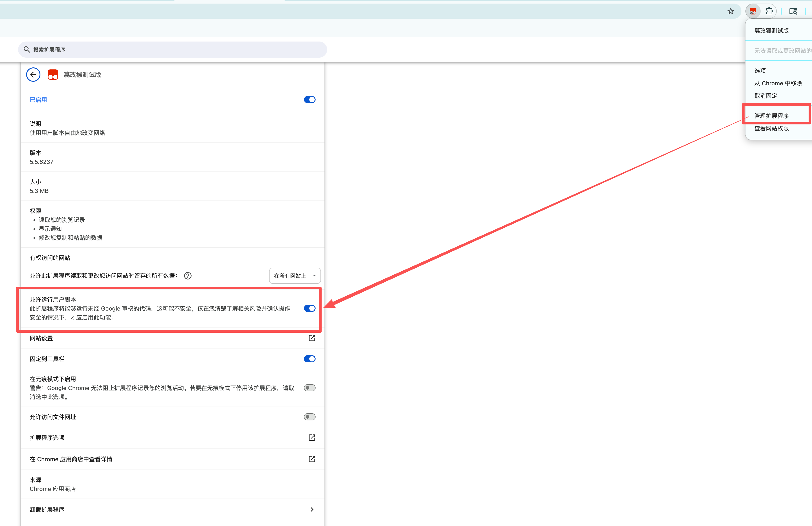Toggle the 固定到工具栏 switch
This screenshot has height=526, width=812.
(310, 359)
